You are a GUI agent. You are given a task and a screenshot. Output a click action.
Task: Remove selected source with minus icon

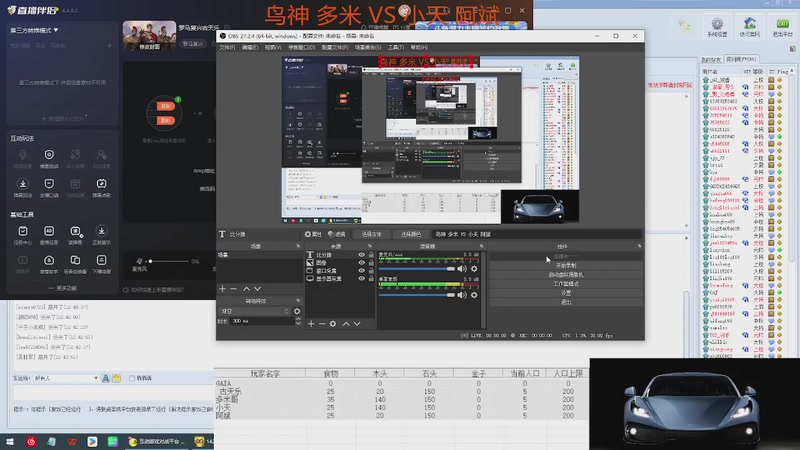point(322,323)
